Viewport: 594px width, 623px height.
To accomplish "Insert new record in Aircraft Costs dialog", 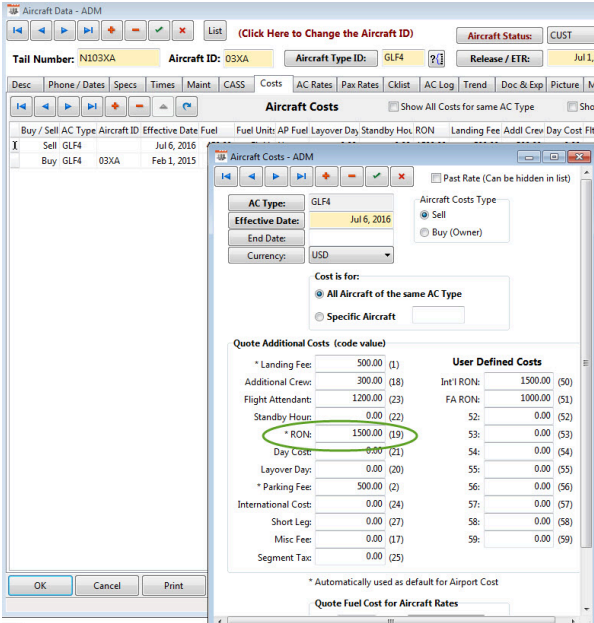I will click(x=327, y=176).
